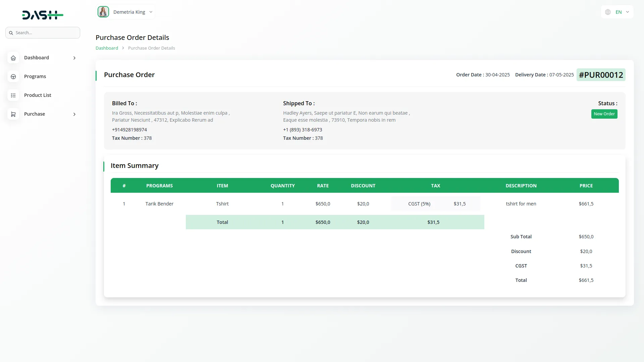644x362 pixels.
Task: Click the New Order status badge
Action: pyautogui.click(x=604, y=114)
